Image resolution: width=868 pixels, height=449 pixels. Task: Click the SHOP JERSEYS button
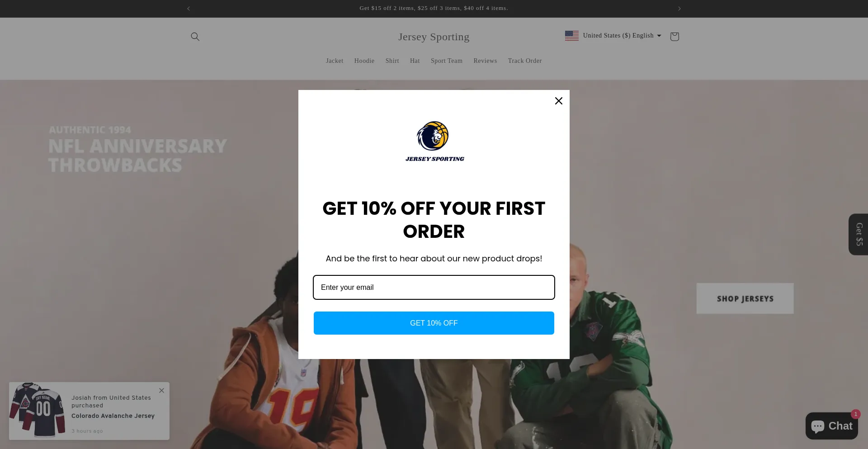click(x=745, y=298)
